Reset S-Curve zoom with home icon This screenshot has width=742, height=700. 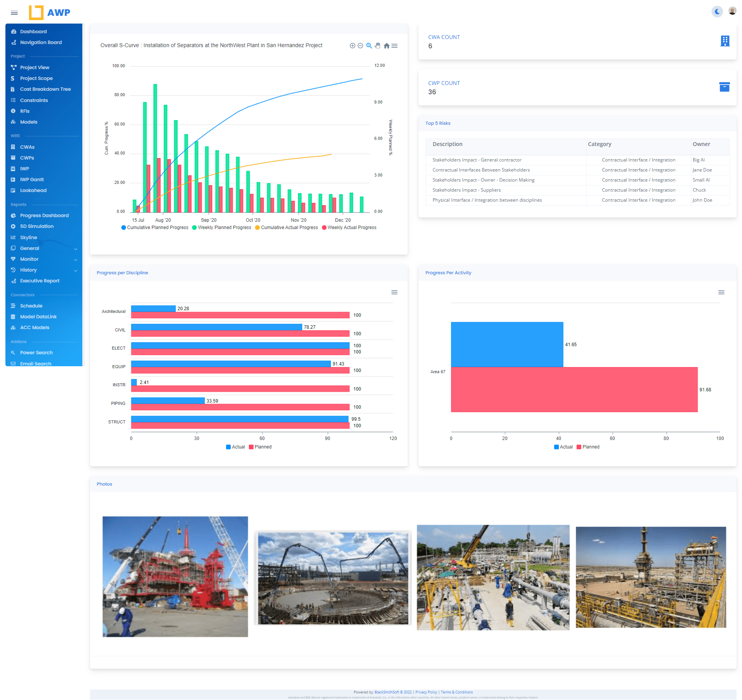point(386,46)
